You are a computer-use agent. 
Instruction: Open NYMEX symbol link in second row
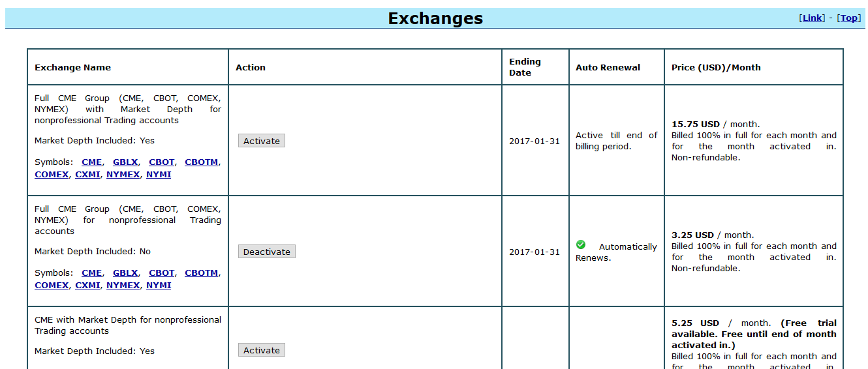point(123,286)
